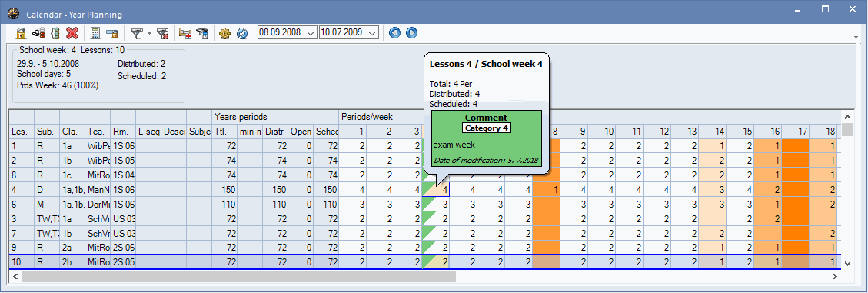The image size is (868, 293).
Task: Click the 'Cla.' column header
Action: (x=72, y=132)
